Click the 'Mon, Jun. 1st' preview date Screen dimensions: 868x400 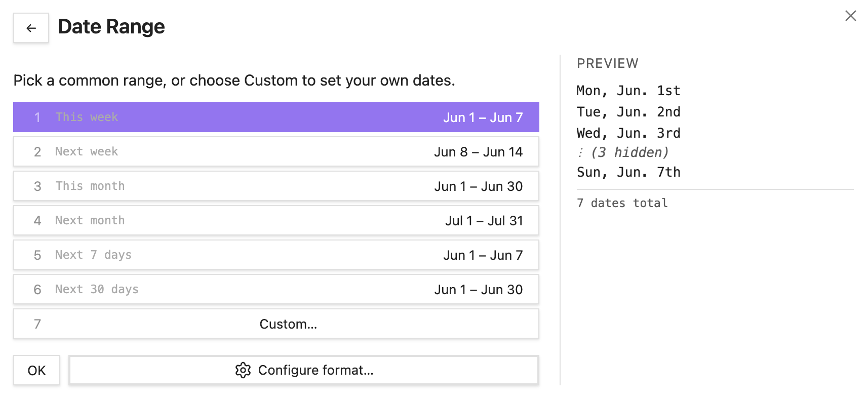click(x=628, y=91)
